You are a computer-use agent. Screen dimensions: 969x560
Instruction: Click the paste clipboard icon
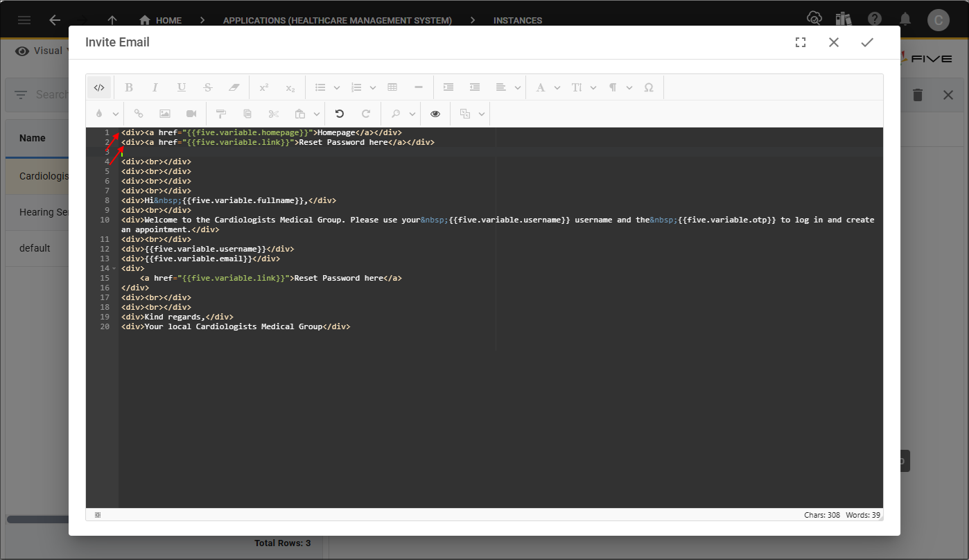click(x=300, y=114)
